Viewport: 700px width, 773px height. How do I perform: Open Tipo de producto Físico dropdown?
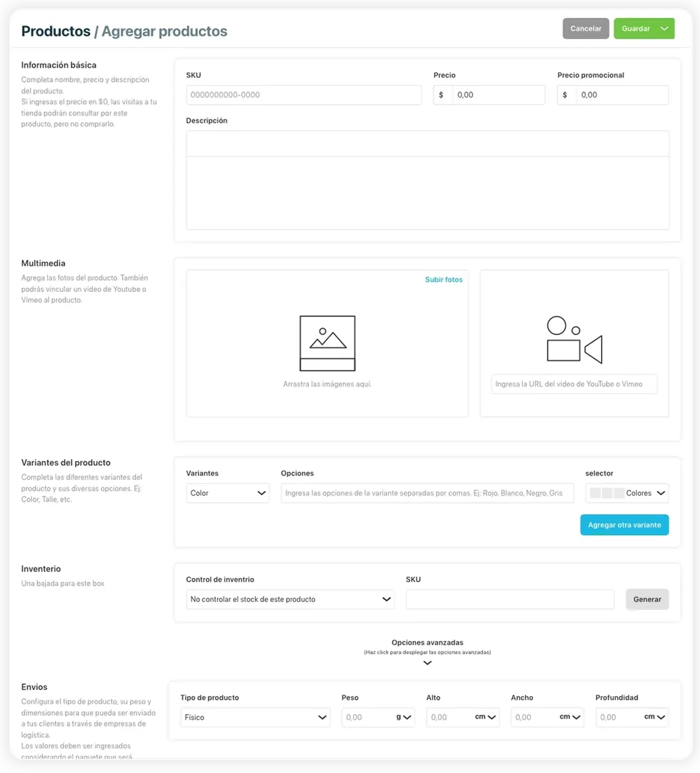[255, 717]
